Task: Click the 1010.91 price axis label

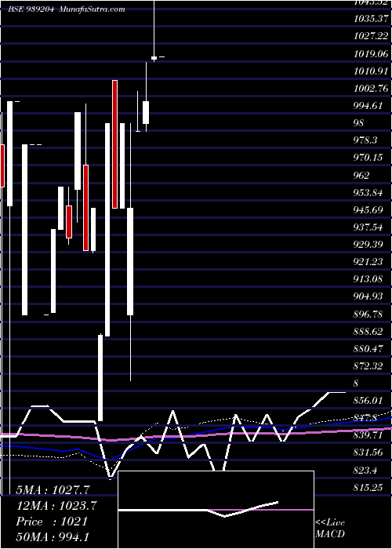Action: point(371,71)
